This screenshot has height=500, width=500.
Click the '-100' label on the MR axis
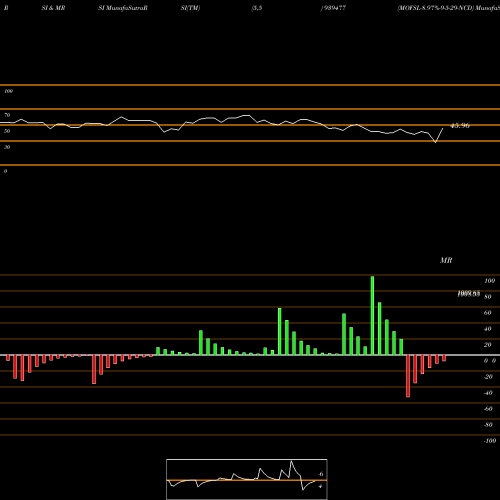pyautogui.click(x=490, y=441)
